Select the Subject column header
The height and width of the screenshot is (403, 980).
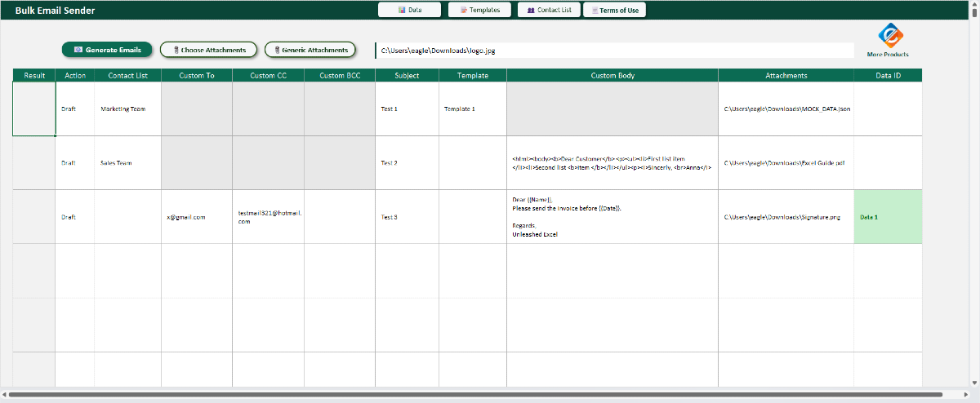click(407, 75)
